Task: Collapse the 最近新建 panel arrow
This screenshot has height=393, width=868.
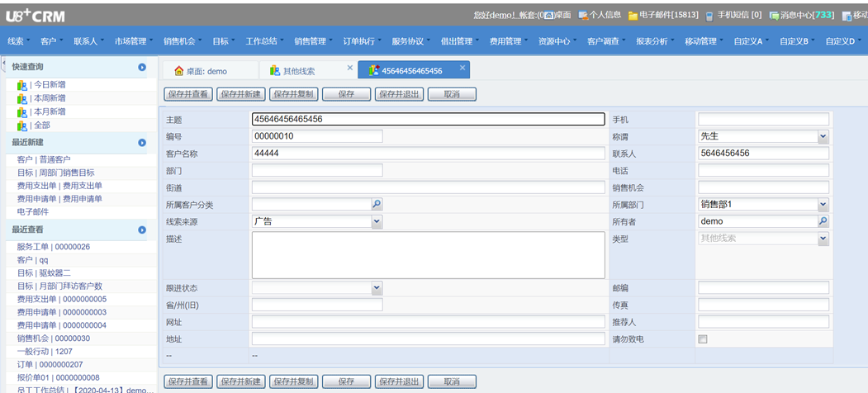Action: coord(142,142)
